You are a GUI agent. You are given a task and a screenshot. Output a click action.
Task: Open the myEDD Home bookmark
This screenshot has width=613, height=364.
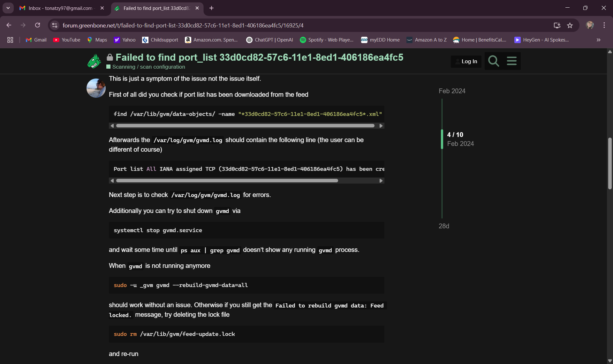(380, 40)
